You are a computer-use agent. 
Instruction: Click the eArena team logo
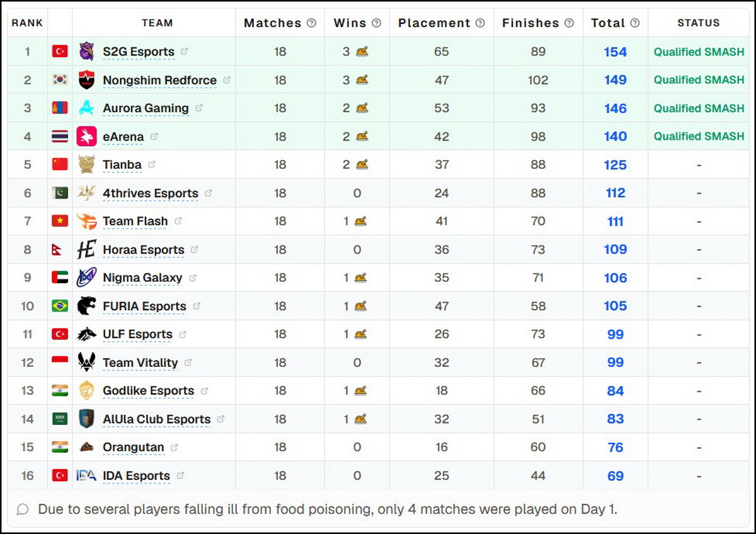tap(86, 136)
